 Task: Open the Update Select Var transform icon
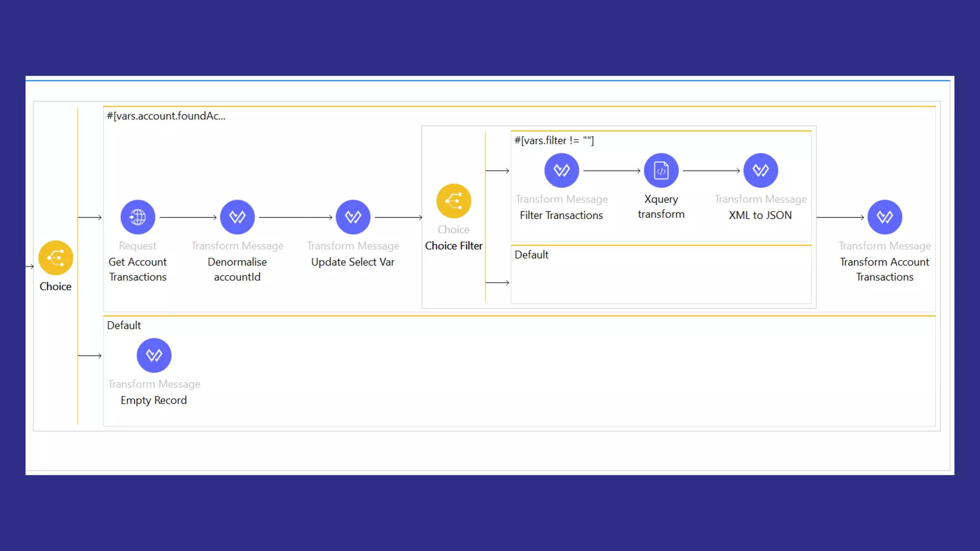[353, 217]
